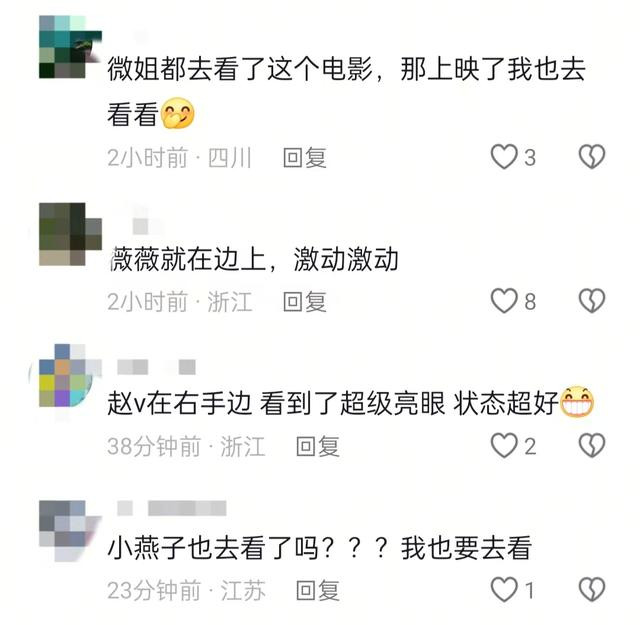Reply to the 38分钟前 comment
Viewport: 640px width, 625px height.
318,446
